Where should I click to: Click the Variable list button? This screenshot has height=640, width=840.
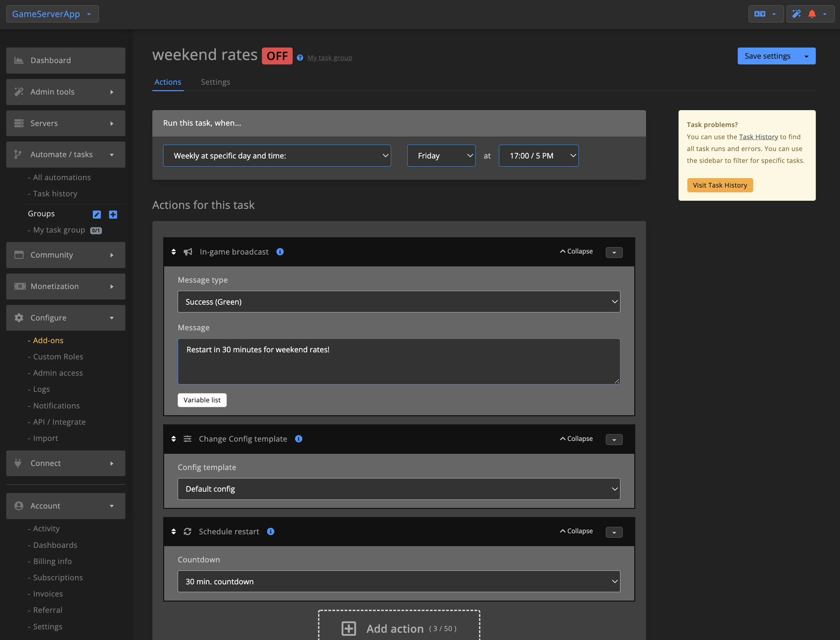click(x=202, y=400)
